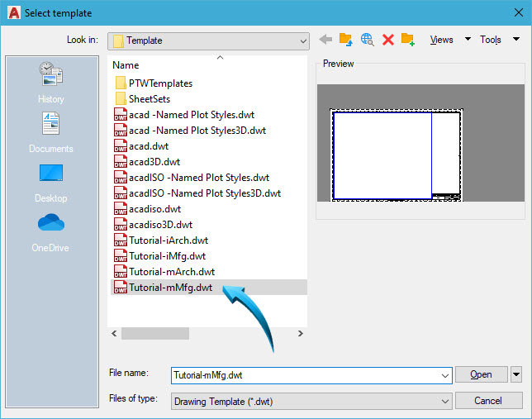
Task: Click the red Delete X icon
Action: [387, 40]
